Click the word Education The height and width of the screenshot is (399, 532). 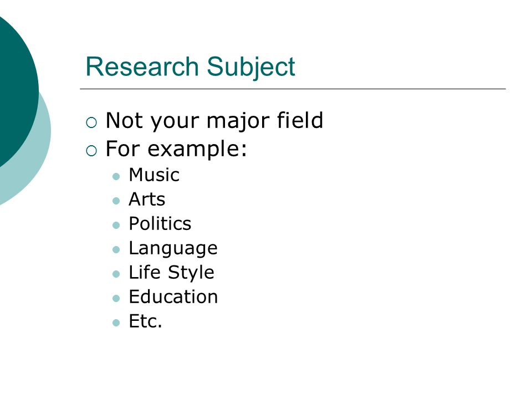(x=173, y=297)
